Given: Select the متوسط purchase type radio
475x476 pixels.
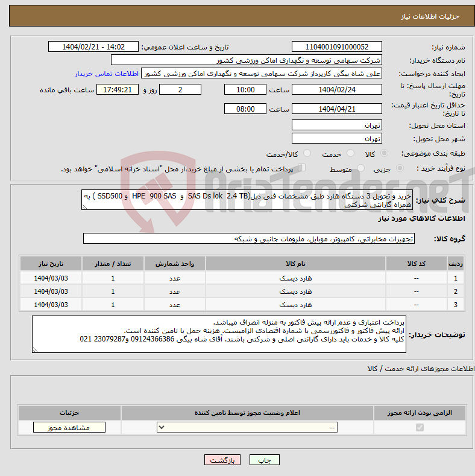Looking at the screenshot, I should point(360,168).
